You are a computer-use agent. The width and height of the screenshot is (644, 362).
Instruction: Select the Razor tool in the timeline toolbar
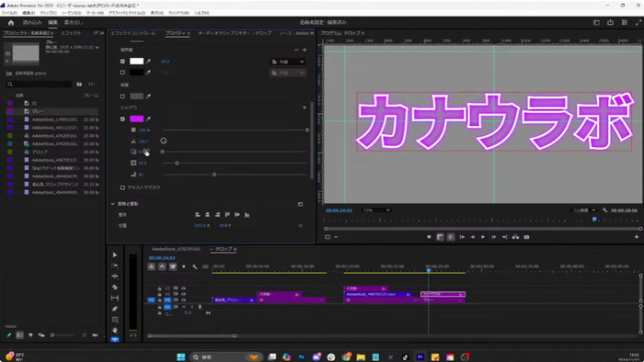point(115,287)
